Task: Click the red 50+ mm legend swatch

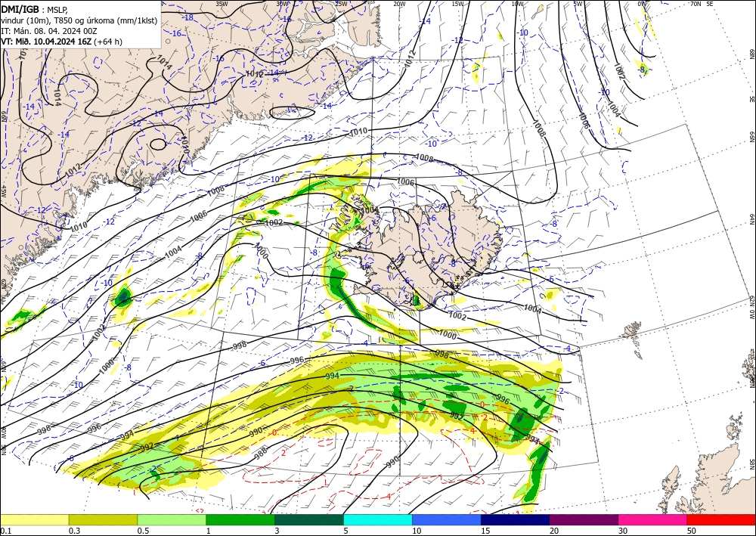Action: click(x=721, y=519)
